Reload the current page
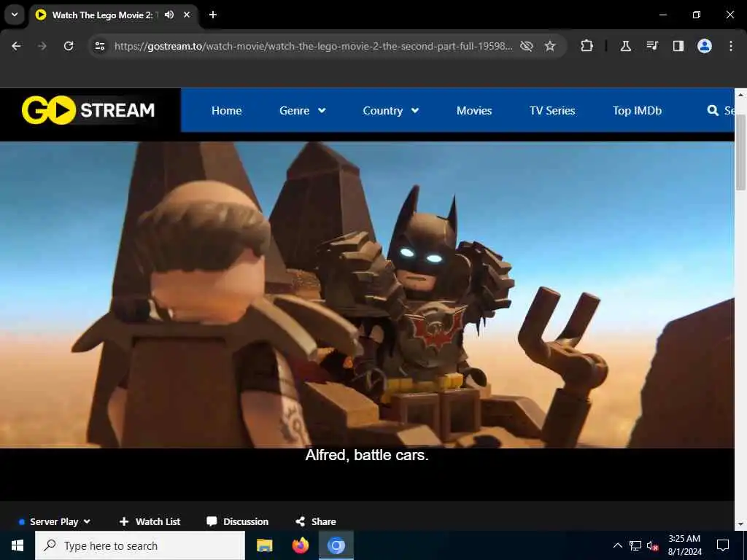 (69, 46)
